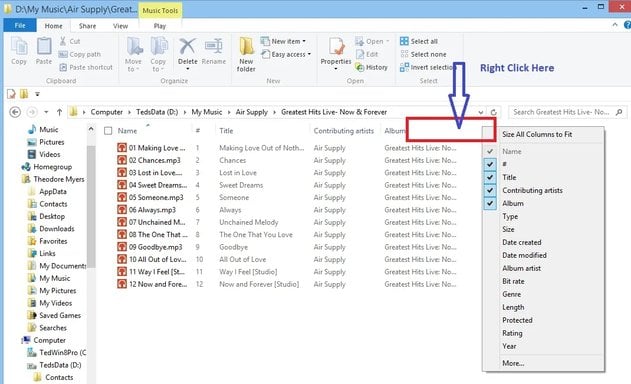Click Select all in ribbon

[419, 41]
